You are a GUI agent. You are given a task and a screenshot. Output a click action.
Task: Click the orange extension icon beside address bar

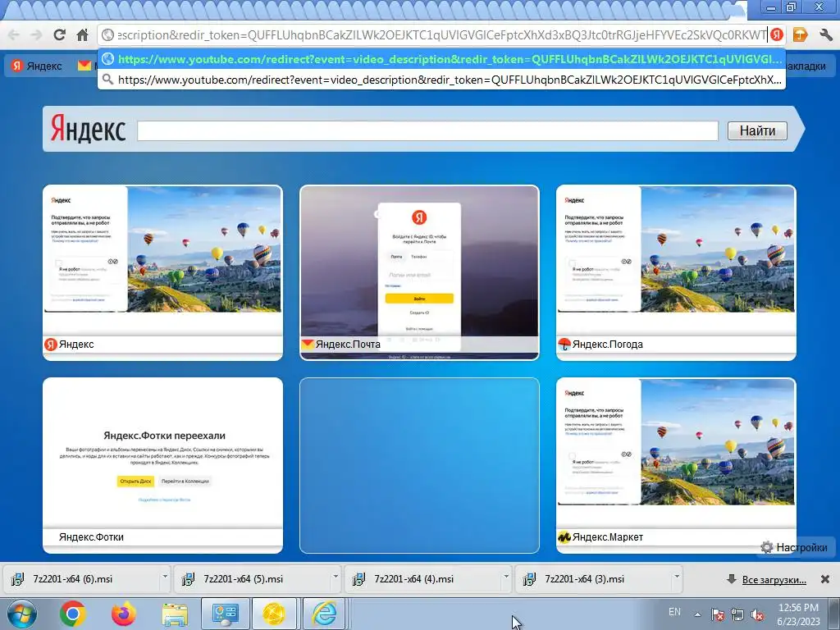[x=800, y=35]
